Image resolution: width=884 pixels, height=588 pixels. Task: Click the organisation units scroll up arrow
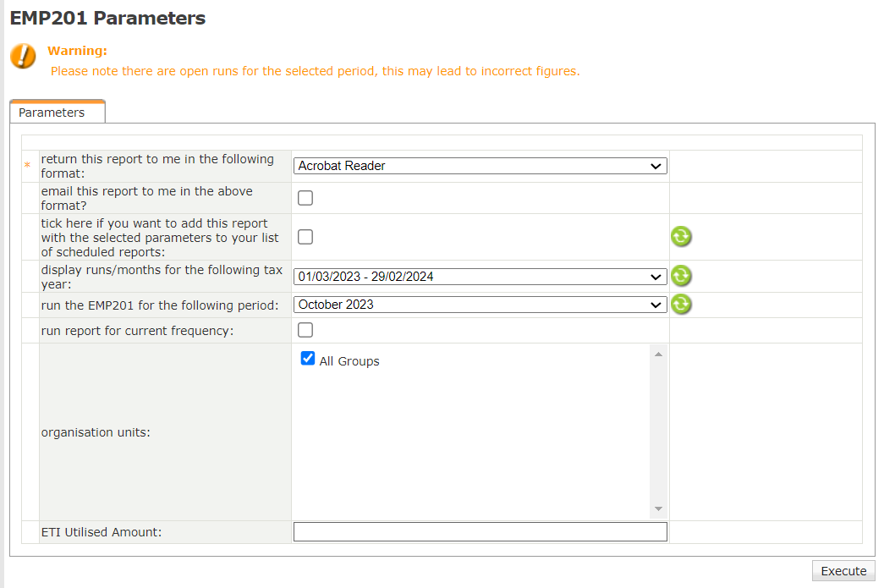(658, 354)
